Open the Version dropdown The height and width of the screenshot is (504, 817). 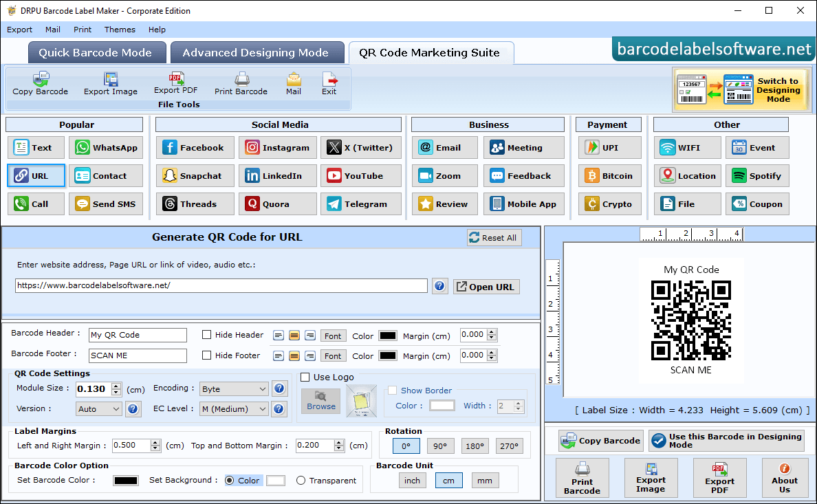pyautogui.click(x=99, y=409)
